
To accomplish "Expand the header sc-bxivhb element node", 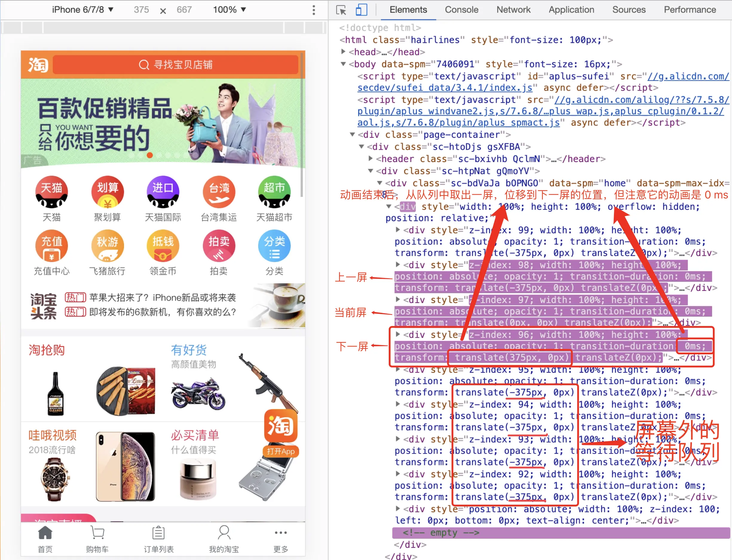I will [x=370, y=158].
